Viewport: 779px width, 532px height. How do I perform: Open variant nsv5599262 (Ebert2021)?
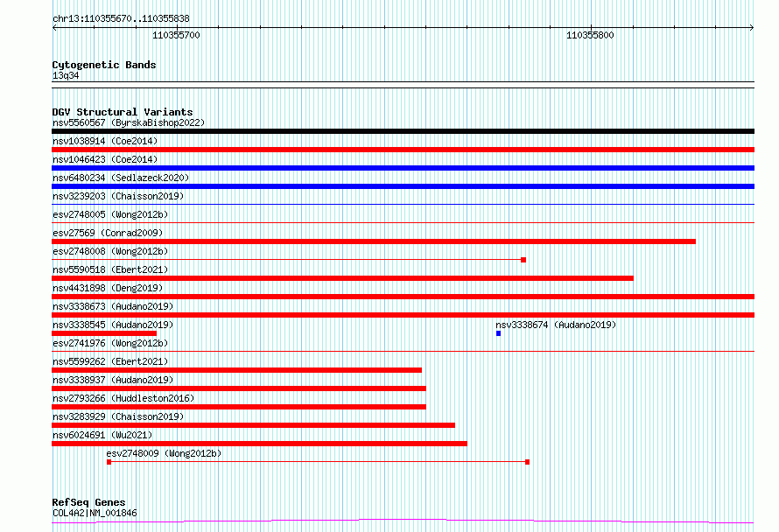[110, 361]
